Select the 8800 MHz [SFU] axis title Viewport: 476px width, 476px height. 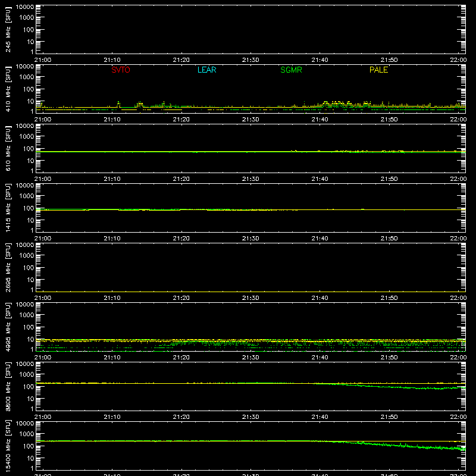click(8, 387)
